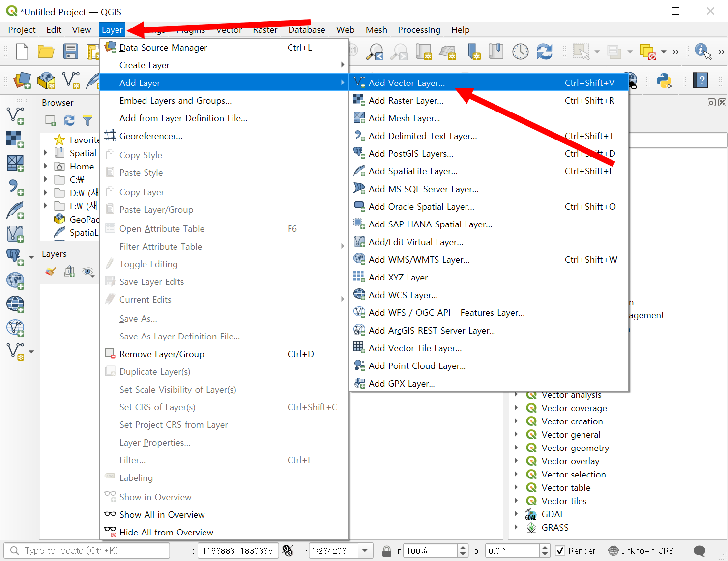
Task: Expand the Vector analysis toolbox group
Action: coord(516,394)
